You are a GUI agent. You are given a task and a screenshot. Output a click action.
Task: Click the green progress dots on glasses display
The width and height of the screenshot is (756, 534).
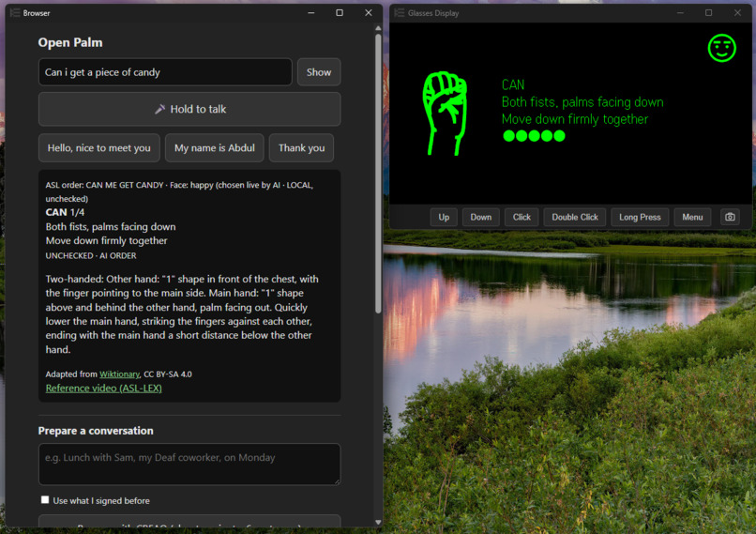click(534, 136)
